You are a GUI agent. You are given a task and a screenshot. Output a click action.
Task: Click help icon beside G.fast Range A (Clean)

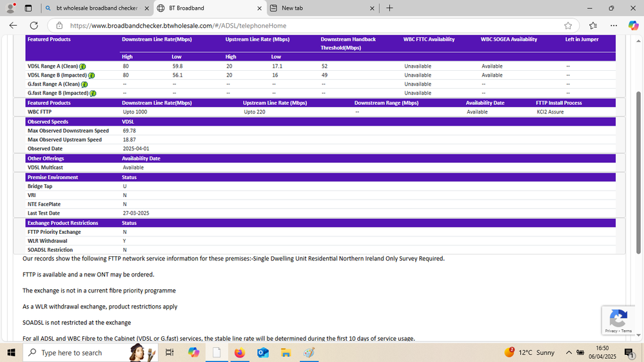[x=84, y=84]
